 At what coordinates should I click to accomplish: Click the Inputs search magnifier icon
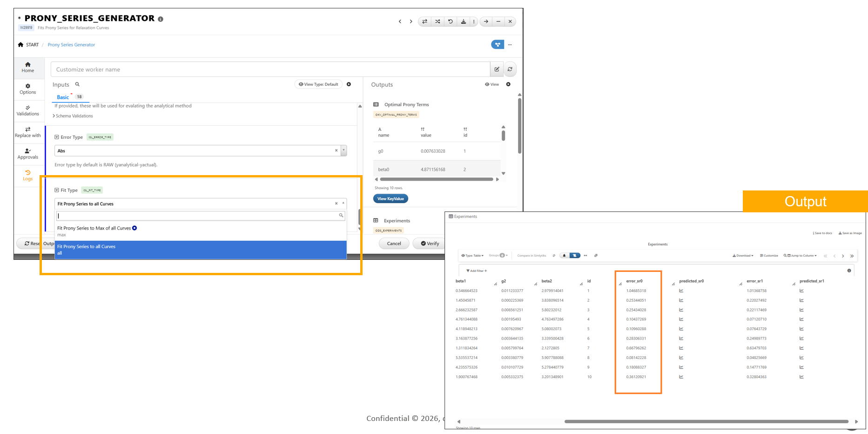click(x=77, y=84)
